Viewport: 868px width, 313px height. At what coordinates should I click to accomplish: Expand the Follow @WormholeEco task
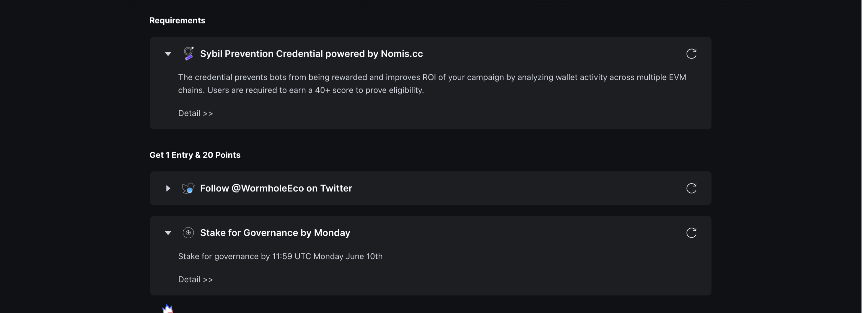tap(168, 189)
